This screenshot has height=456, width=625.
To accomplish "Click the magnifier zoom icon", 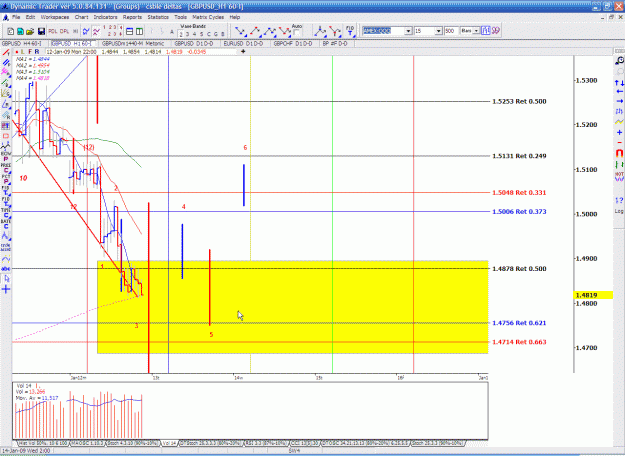I will pyautogui.click(x=619, y=61).
